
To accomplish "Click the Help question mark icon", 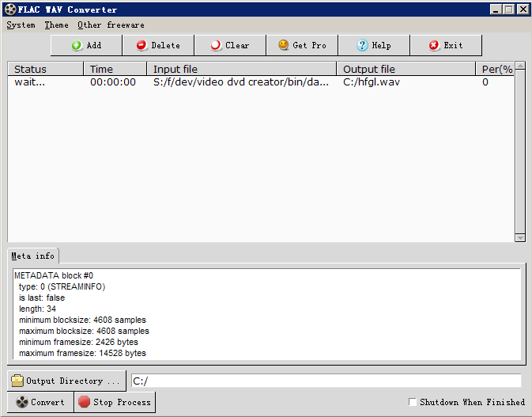I will coord(362,45).
